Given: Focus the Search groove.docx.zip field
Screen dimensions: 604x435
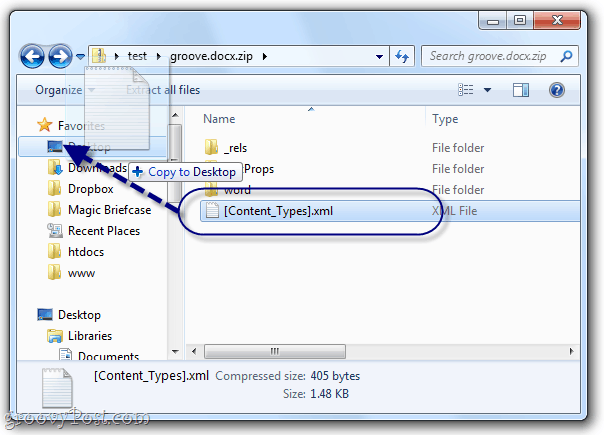Looking at the screenshot, I should tap(500, 56).
